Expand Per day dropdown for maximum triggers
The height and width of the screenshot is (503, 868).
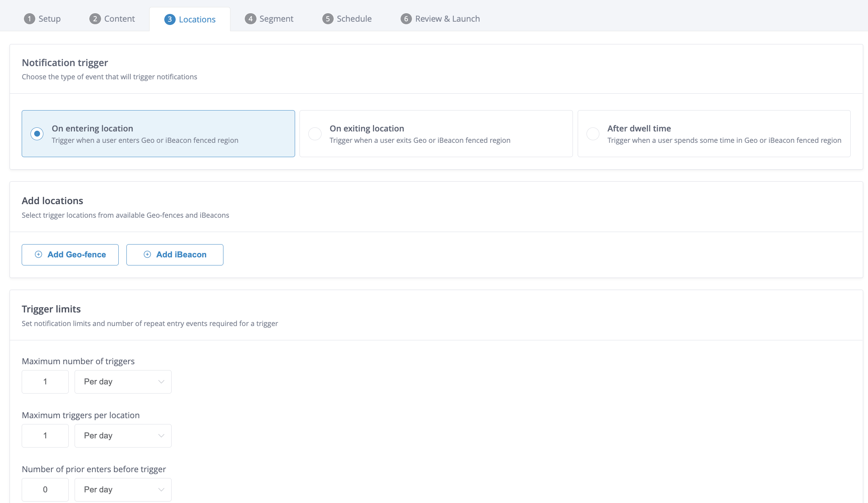pyautogui.click(x=123, y=382)
